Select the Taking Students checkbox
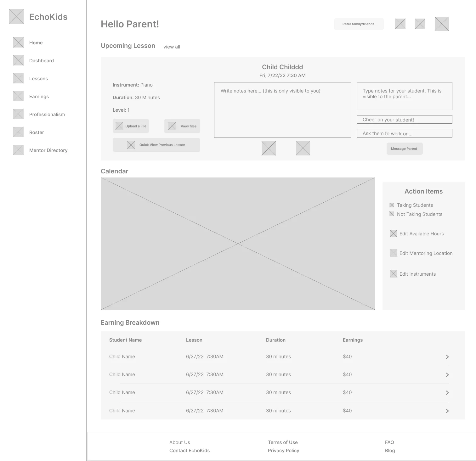 (x=392, y=205)
